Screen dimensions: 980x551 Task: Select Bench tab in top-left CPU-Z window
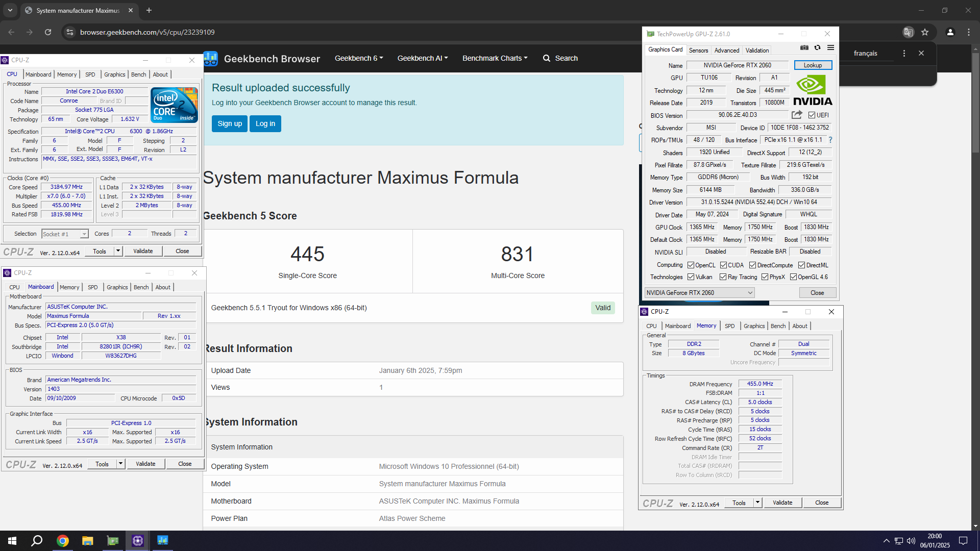(x=139, y=74)
